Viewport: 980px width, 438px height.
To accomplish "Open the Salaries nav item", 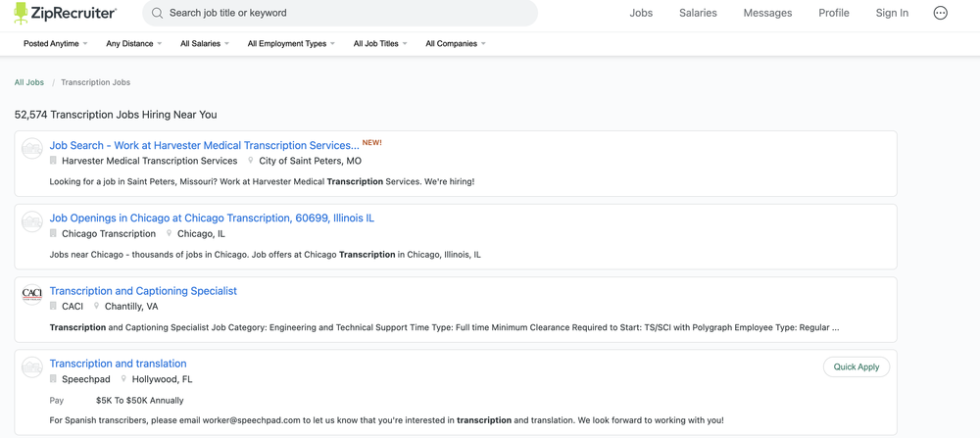I will click(698, 13).
